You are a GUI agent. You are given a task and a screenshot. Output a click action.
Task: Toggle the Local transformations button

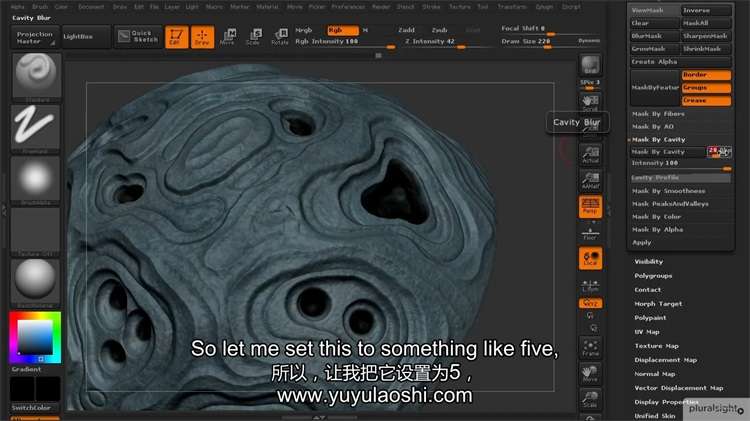[x=590, y=258]
